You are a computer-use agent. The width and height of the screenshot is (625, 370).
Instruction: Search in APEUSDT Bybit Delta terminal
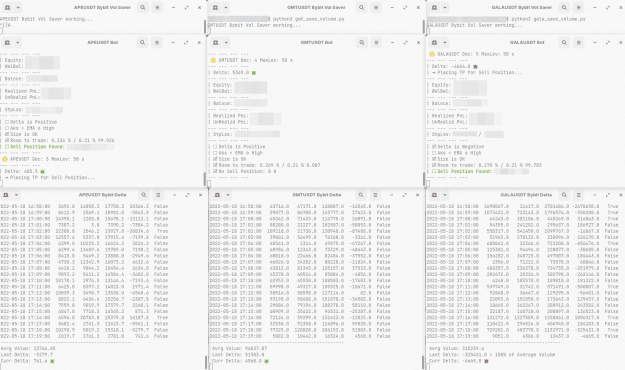144,195
